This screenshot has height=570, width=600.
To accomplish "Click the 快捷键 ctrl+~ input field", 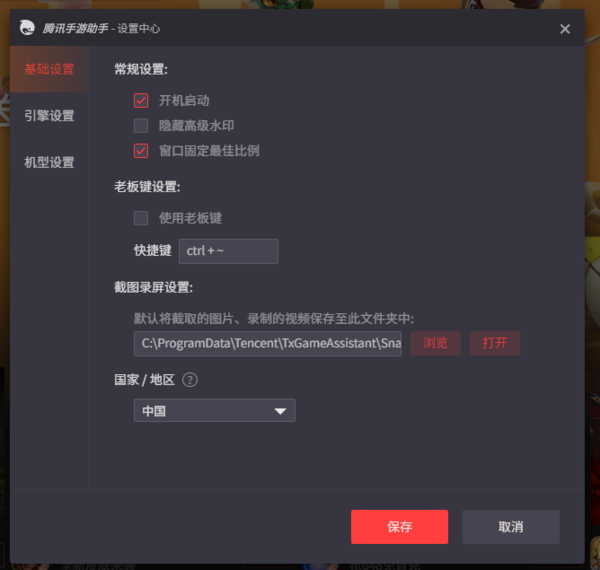I will click(x=228, y=251).
